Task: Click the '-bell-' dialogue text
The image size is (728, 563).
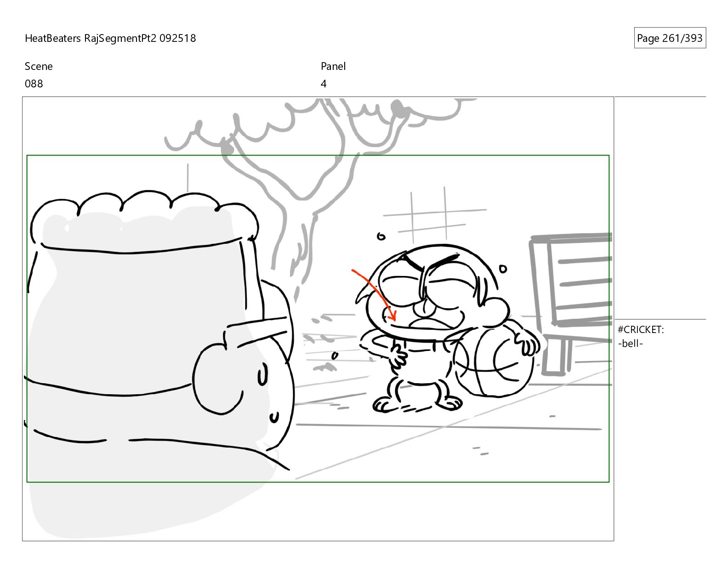Action: [631, 344]
